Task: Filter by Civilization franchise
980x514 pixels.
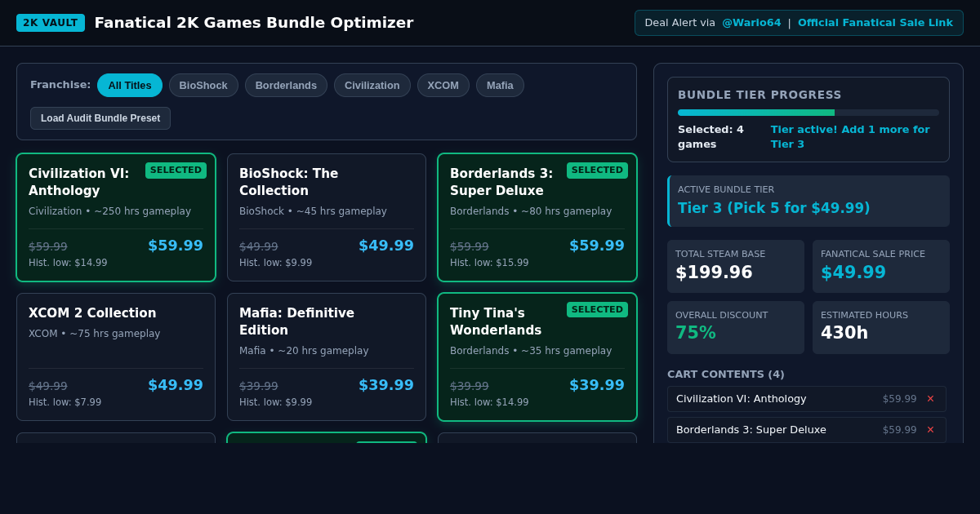Action: 372,86
